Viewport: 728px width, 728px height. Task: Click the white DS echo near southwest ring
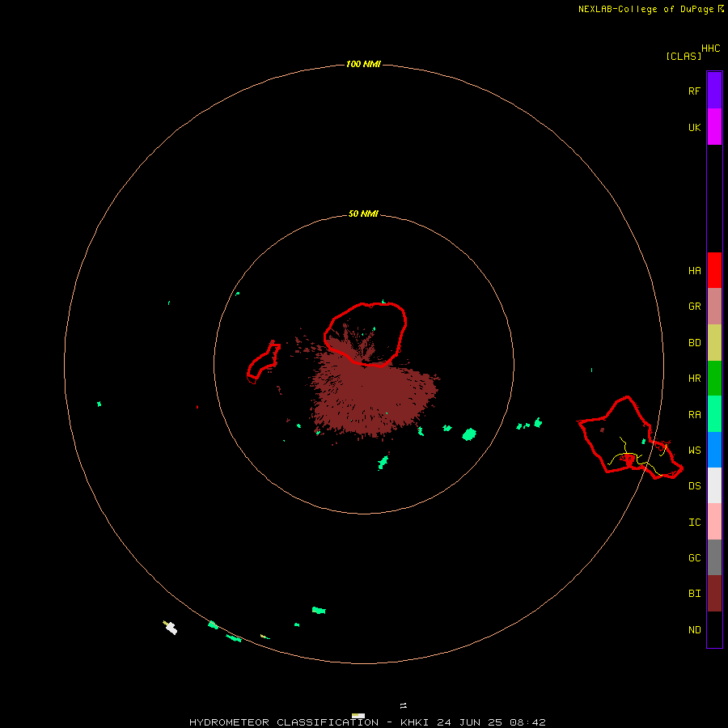(171, 629)
